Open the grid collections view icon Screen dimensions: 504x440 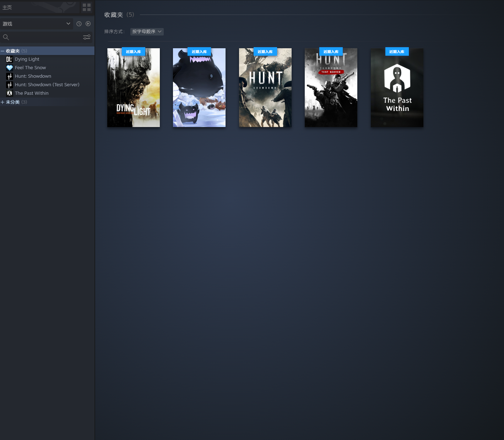(87, 7)
